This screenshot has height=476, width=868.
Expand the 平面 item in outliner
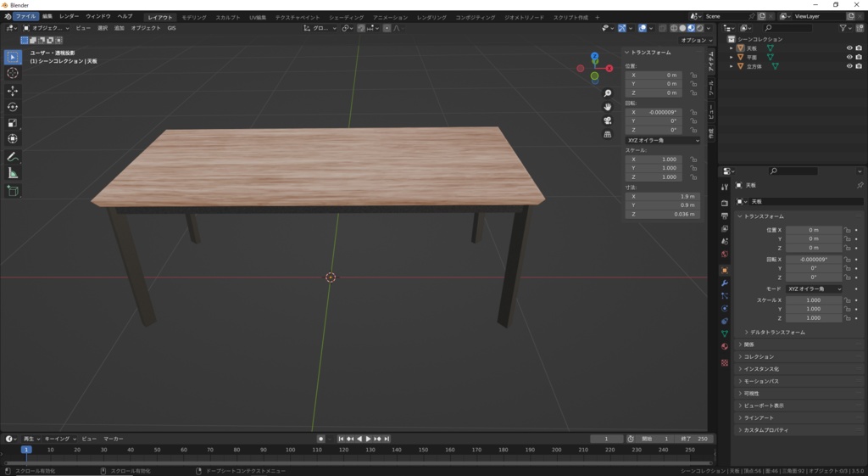coord(732,58)
